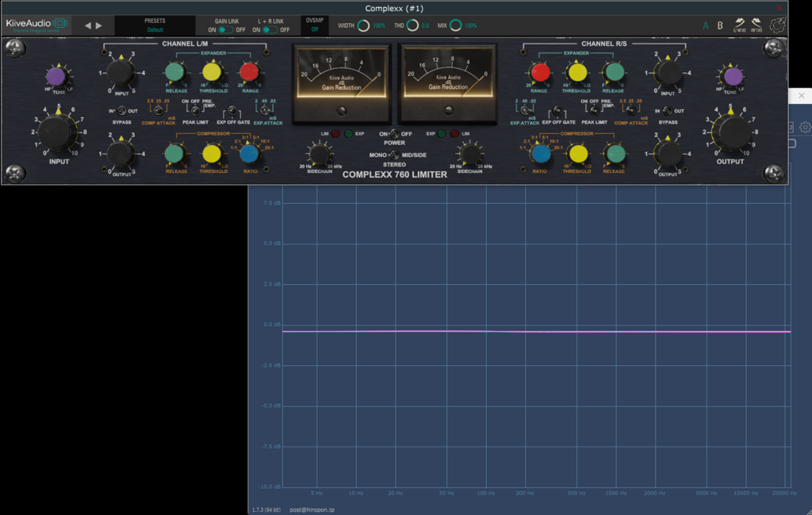The width and height of the screenshot is (812, 515).
Task: Flip the Channel R/S Comp Attack switch
Action: pyautogui.click(x=630, y=110)
